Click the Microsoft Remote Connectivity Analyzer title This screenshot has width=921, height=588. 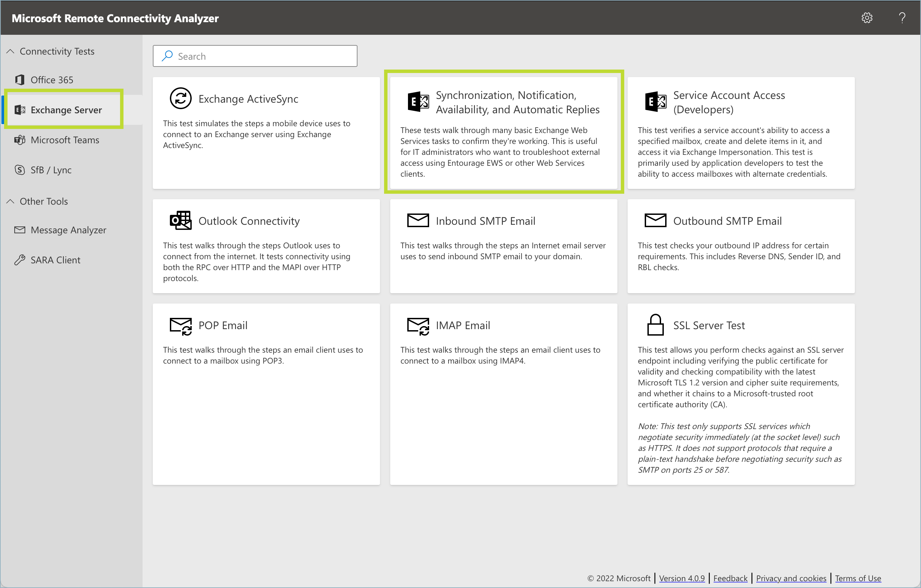click(x=115, y=18)
